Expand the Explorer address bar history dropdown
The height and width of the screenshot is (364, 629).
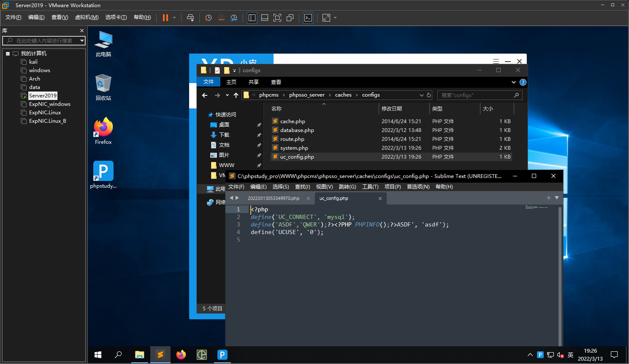[x=421, y=95]
